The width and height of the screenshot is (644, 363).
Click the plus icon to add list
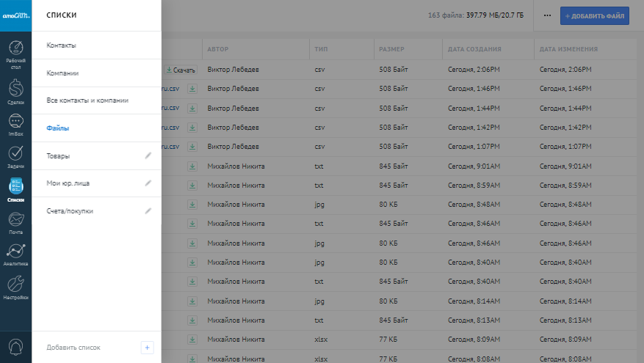tap(147, 348)
